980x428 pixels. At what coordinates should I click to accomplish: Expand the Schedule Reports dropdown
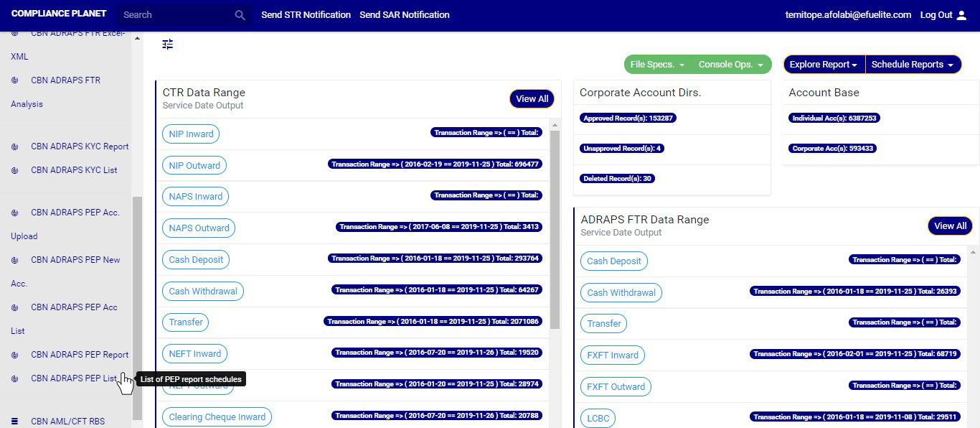tap(913, 65)
